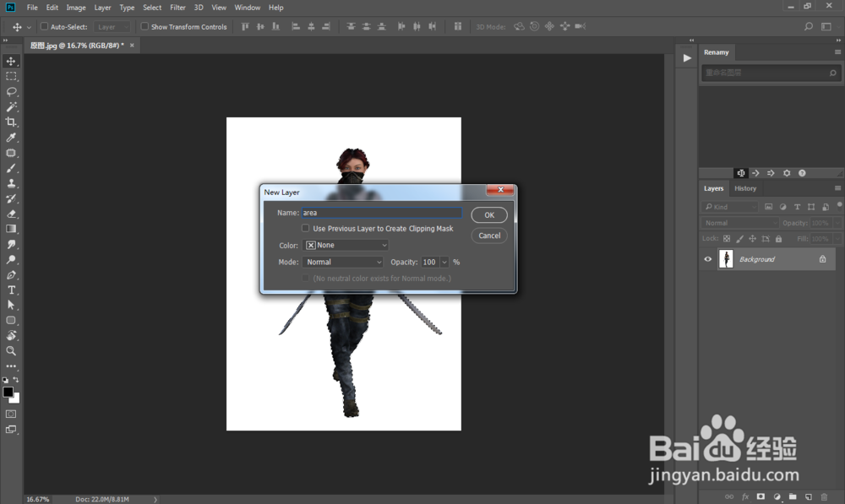Image resolution: width=845 pixels, height=504 pixels.
Task: Click OK in New Layer dialog
Action: [x=489, y=214]
